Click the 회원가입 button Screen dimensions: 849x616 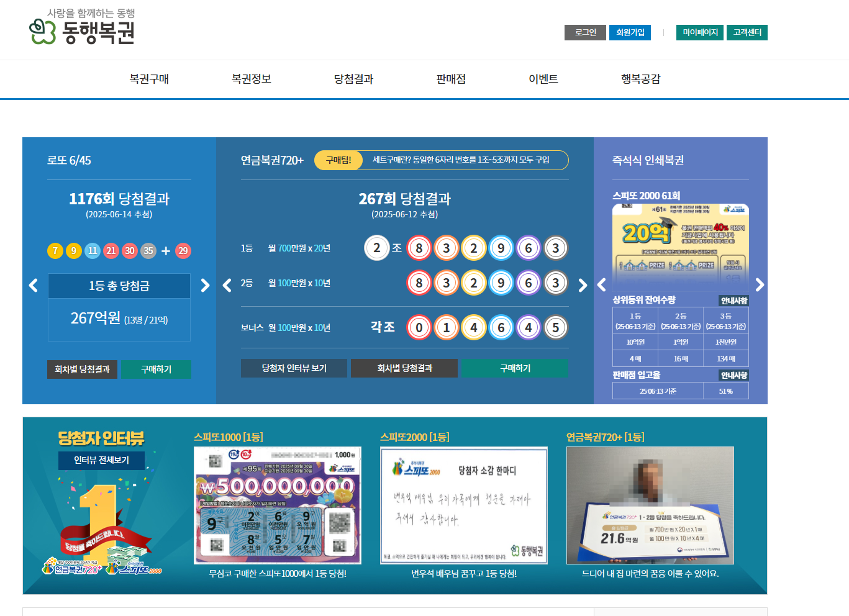[630, 32]
